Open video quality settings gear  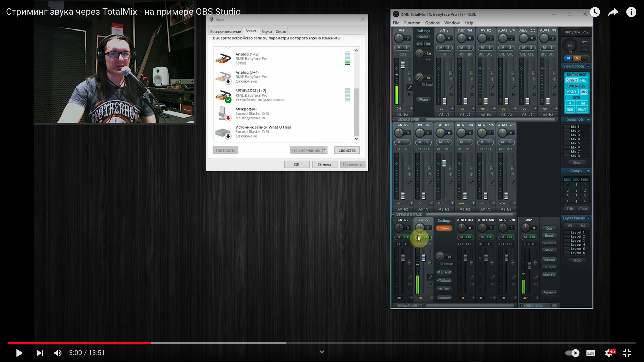coord(610,353)
